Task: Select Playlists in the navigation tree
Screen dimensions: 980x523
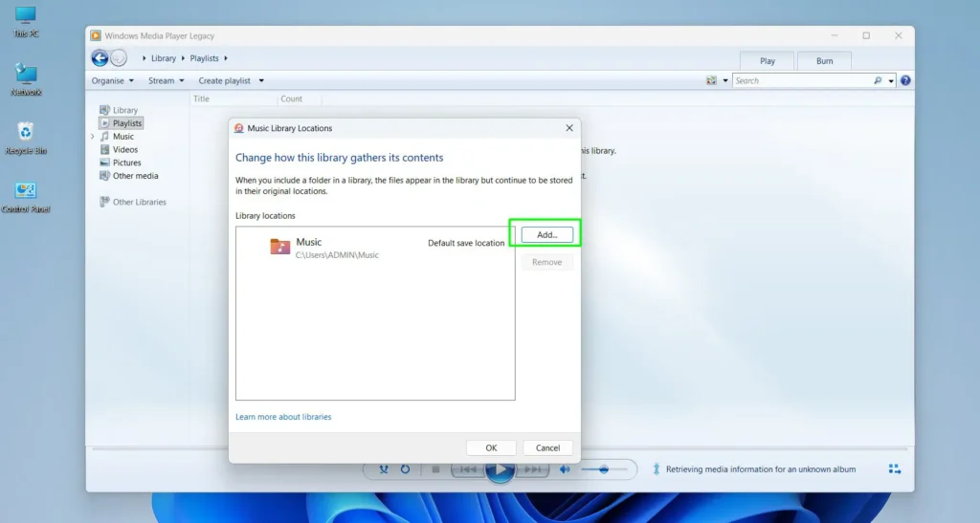Action: (127, 123)
